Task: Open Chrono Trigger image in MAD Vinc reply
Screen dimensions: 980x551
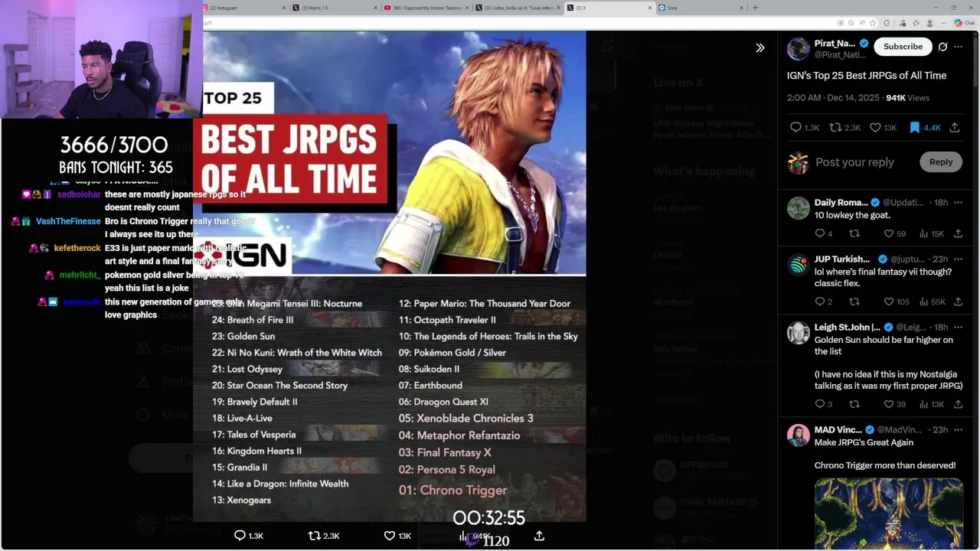Action: 888,514
